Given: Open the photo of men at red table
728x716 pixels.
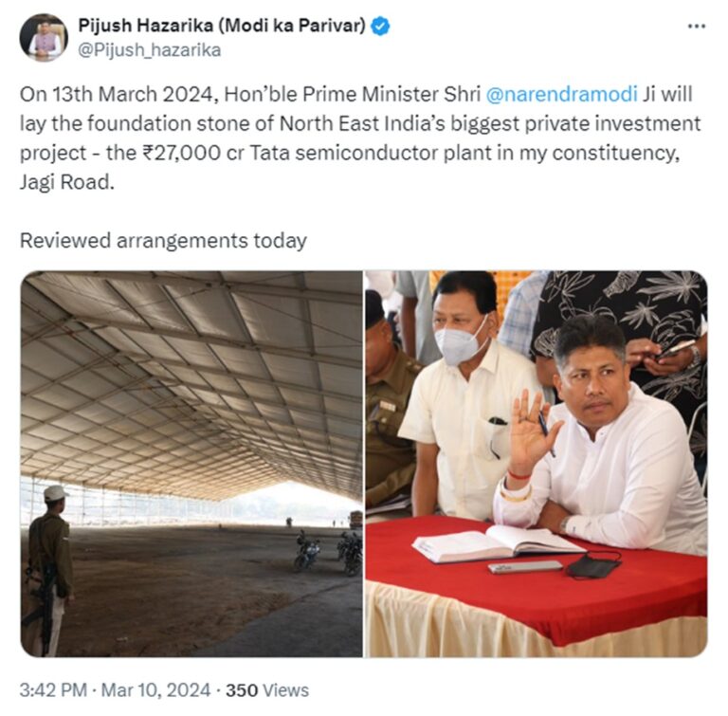Looking at the screenshot, I should point(537,464).
